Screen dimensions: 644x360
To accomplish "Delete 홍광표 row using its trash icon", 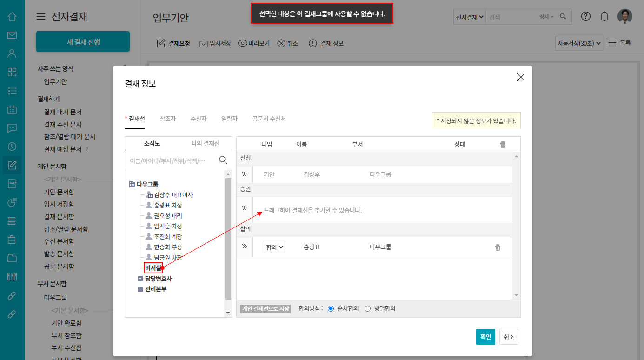I will pyautogui.click(x=498, y=247).
